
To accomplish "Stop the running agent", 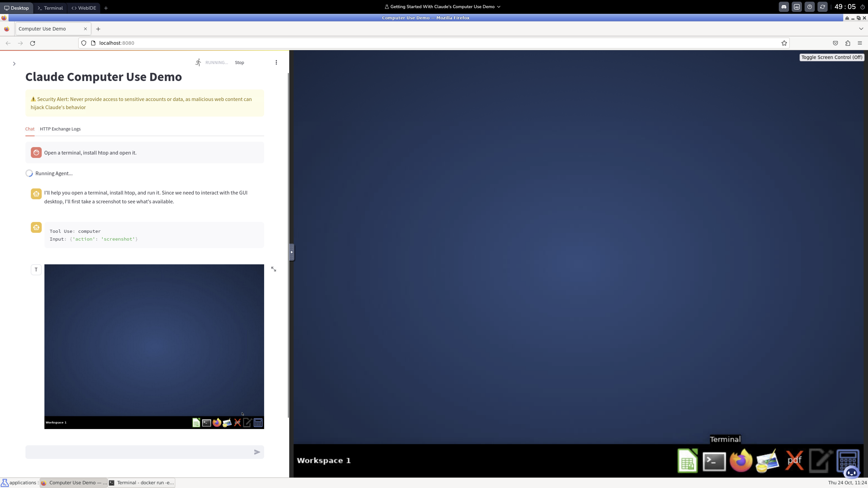I will coord(239,63).
